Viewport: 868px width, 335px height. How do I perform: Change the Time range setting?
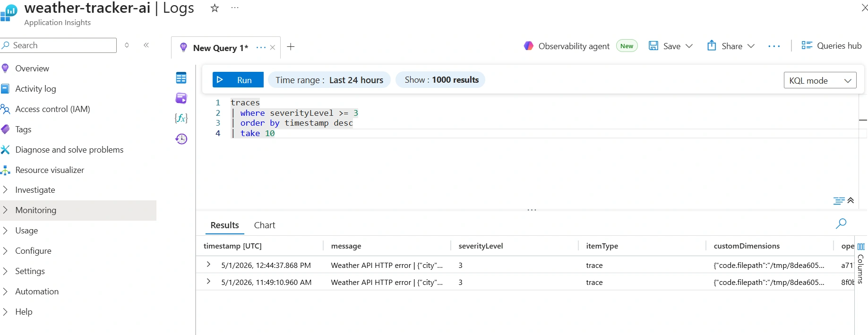(329, 80)
